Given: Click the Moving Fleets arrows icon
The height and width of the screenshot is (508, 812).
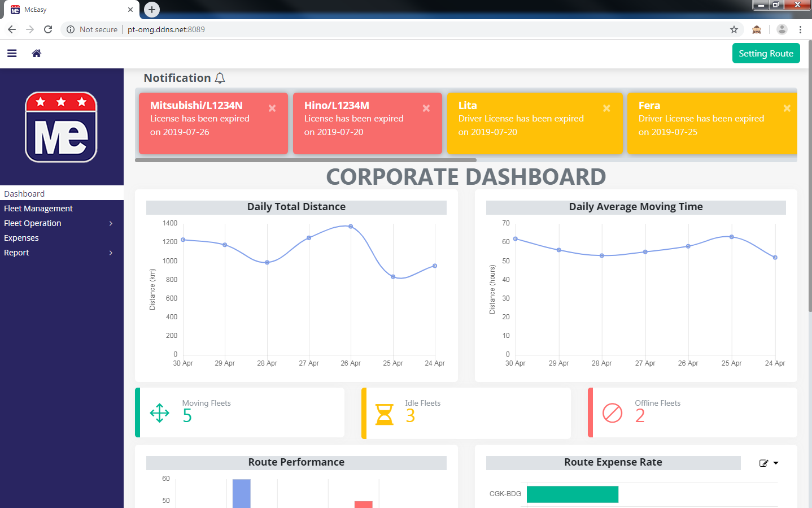Looking at the screenshot, I should 160,413.
